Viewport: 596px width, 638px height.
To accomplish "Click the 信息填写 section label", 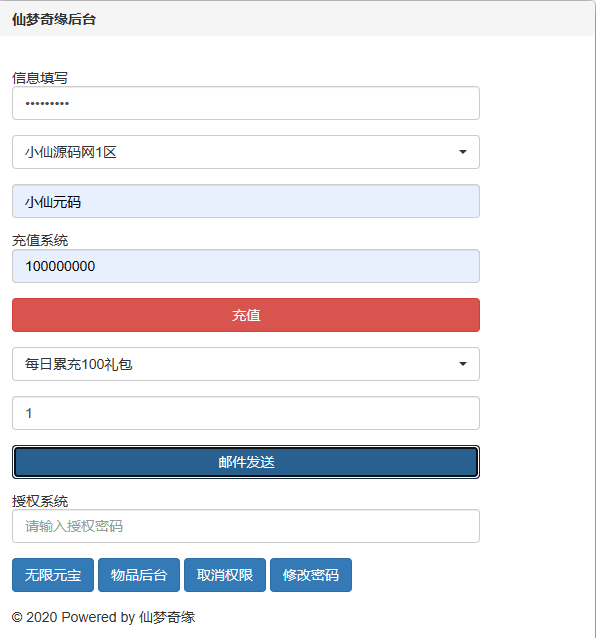I will click(40, 78).
